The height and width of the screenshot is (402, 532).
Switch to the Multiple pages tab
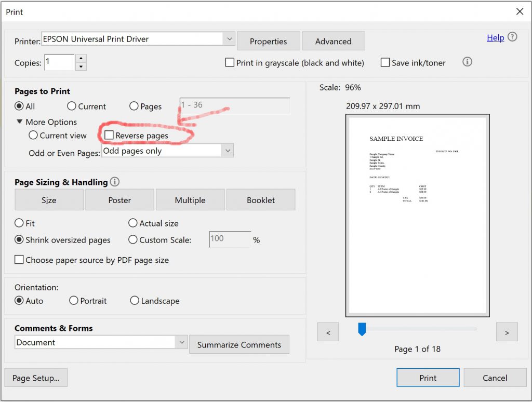(190, 199)
